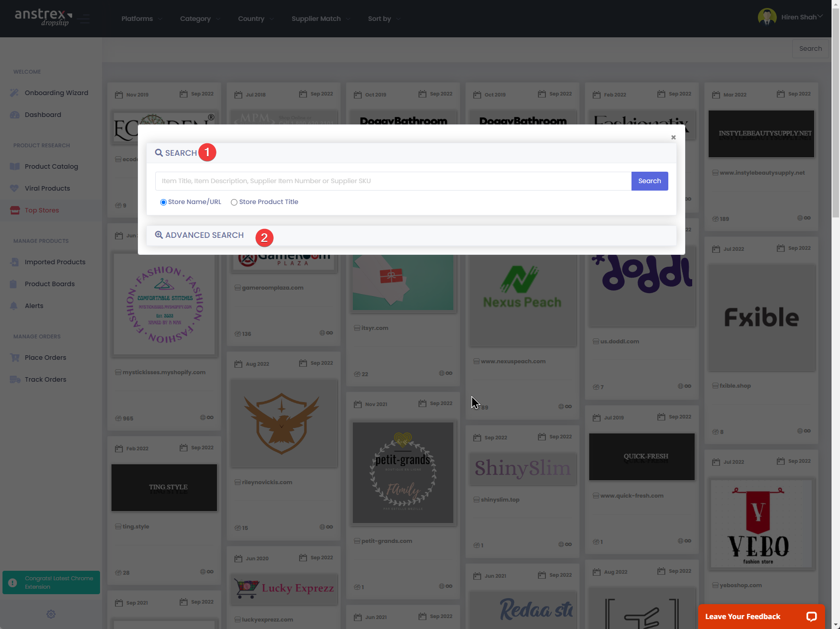Screen dimensions: 840x629
Task: Click the Imported Products file icon
Action: click(14, 262)
